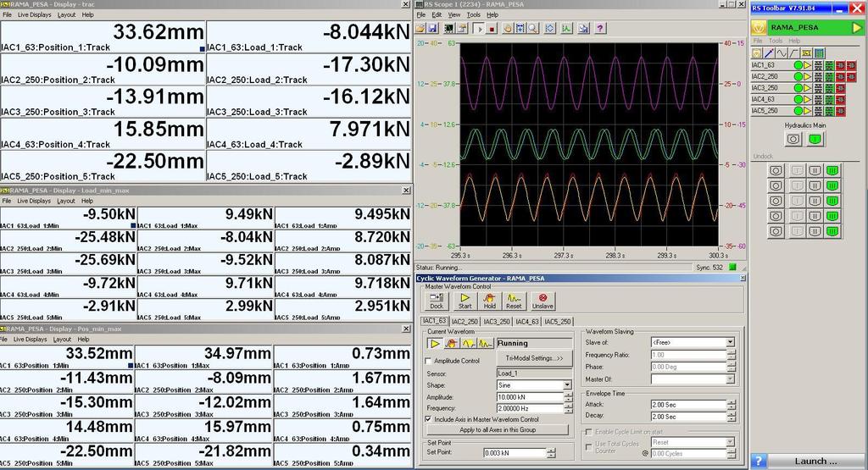Click the Decay time spinner arrows
The image size is (868, 470).
732,416
